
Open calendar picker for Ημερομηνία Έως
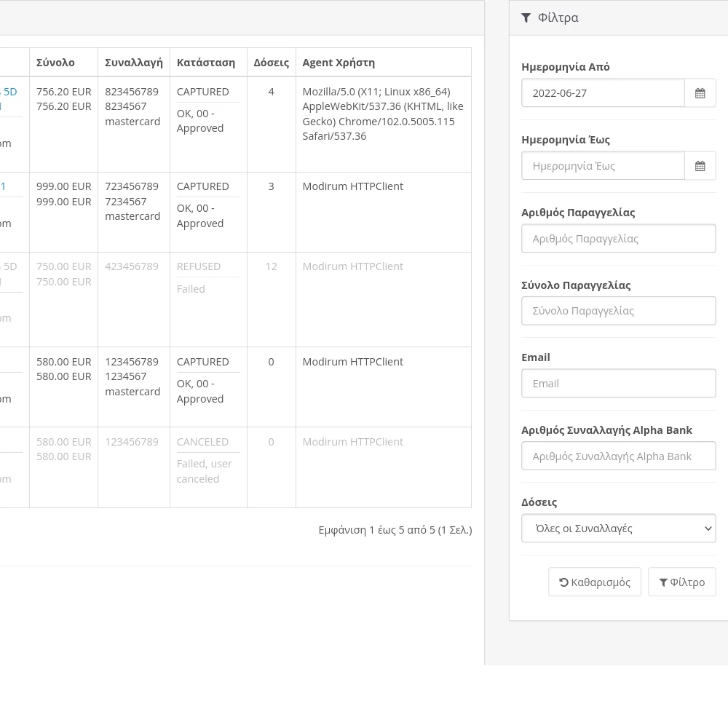coord(700,166)
